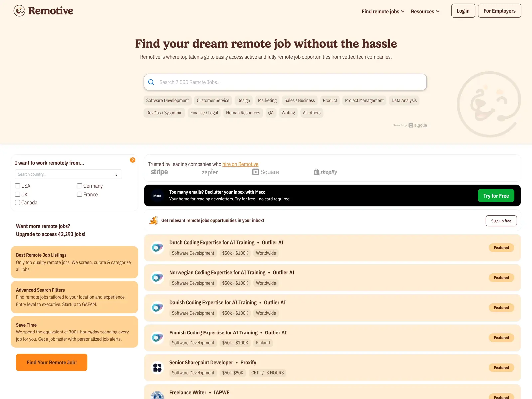
Task: Open Senior Sharepoint Developer job title
Action: tap(201, 362)
